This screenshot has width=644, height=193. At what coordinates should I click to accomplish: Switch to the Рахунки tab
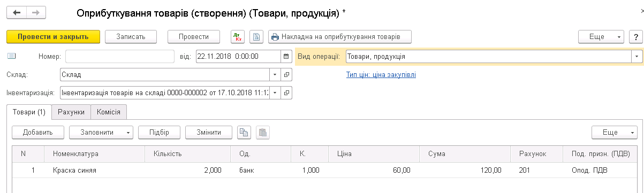[71, 112]
